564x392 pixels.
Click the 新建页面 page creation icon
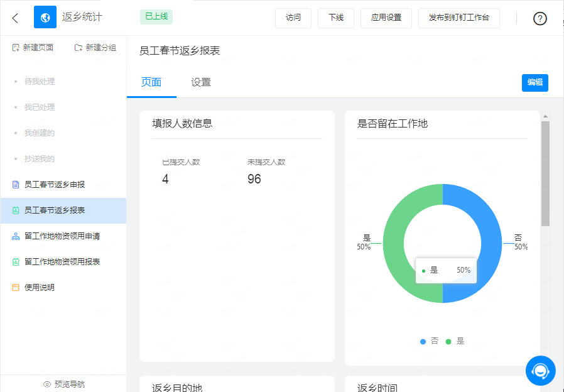(14, 47)
